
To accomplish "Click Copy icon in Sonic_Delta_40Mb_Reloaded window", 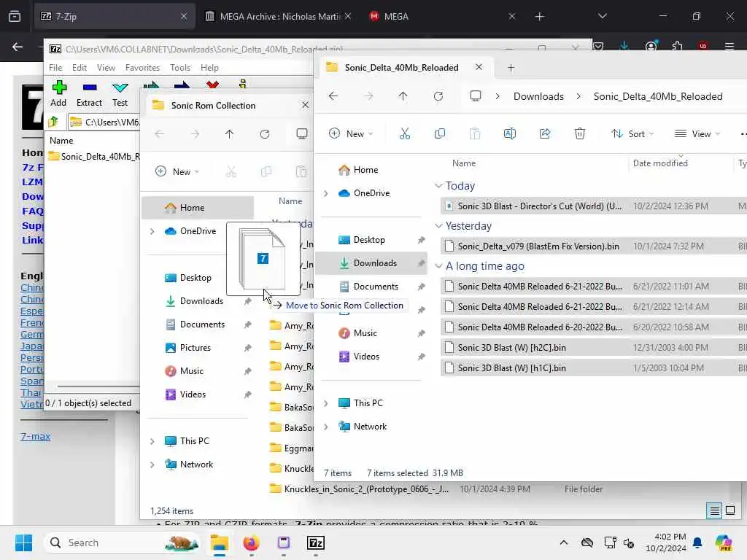I will (440, 134).
